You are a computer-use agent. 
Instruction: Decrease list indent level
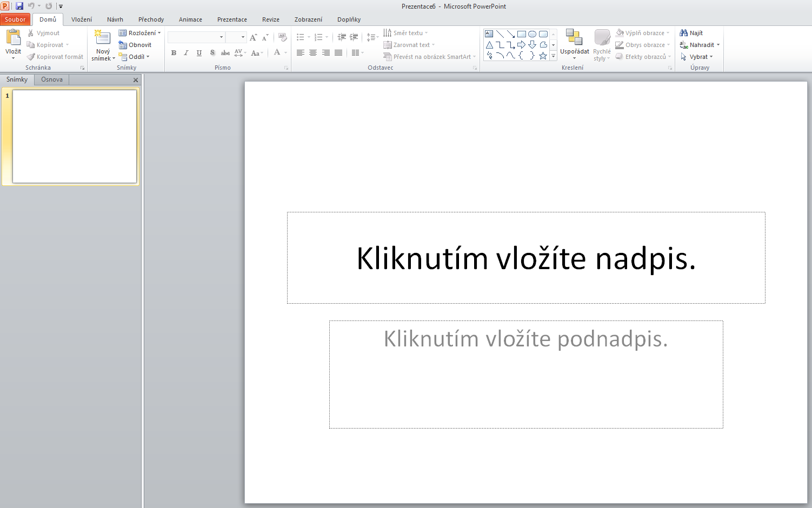click(342, 37)
